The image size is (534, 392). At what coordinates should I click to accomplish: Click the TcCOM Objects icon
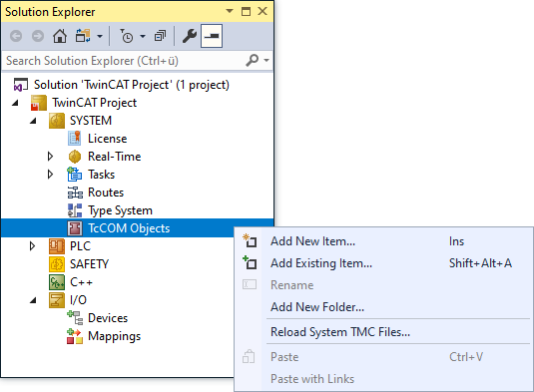tap(75, 228)
